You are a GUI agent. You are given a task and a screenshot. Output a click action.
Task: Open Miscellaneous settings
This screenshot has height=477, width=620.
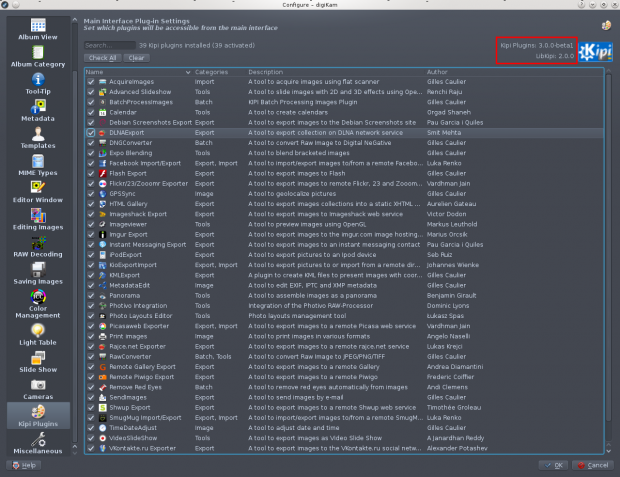(38, 443)
